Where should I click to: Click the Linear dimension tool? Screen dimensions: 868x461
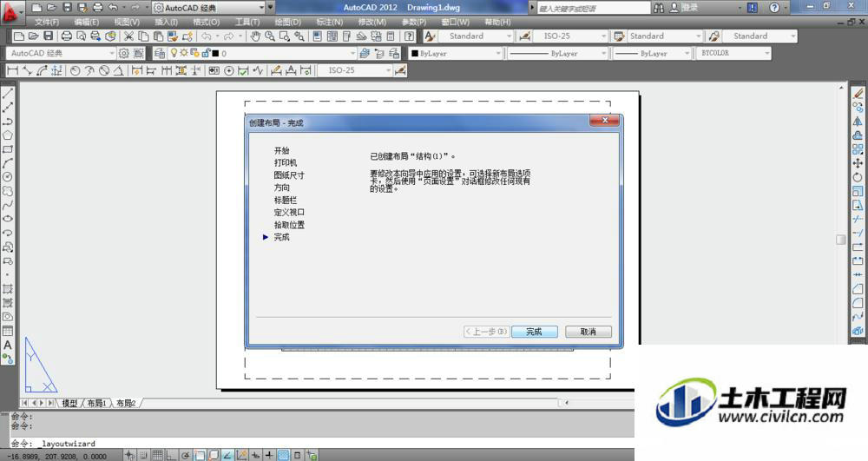click(x=12, y=70)
